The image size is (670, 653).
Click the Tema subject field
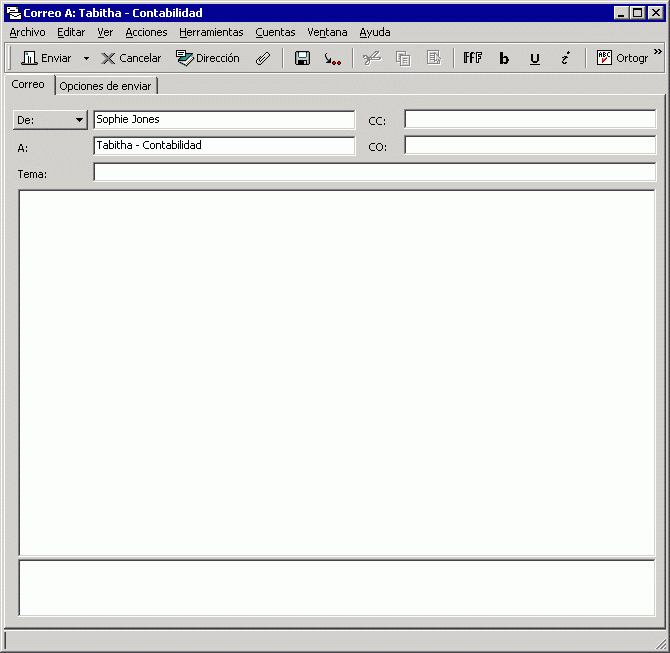coord(374,172)
